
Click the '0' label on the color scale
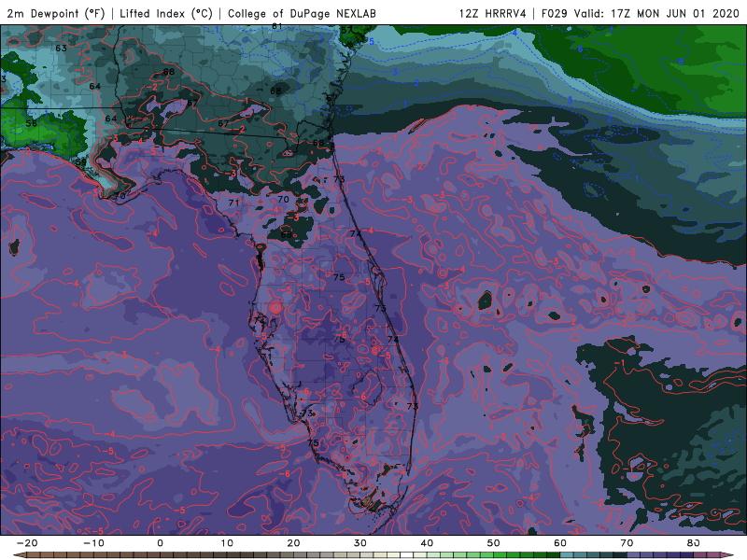pyautogui.click(x=160, y=543)
